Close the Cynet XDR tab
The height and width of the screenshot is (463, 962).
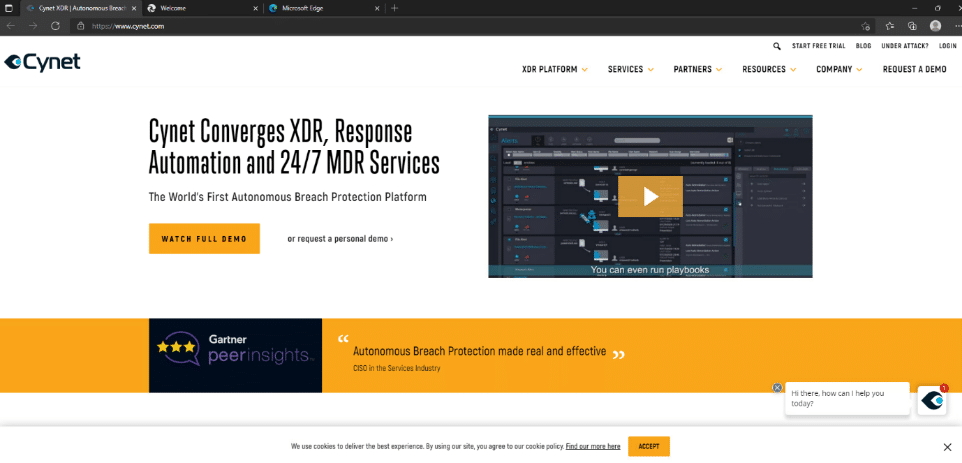click(134, 8)
